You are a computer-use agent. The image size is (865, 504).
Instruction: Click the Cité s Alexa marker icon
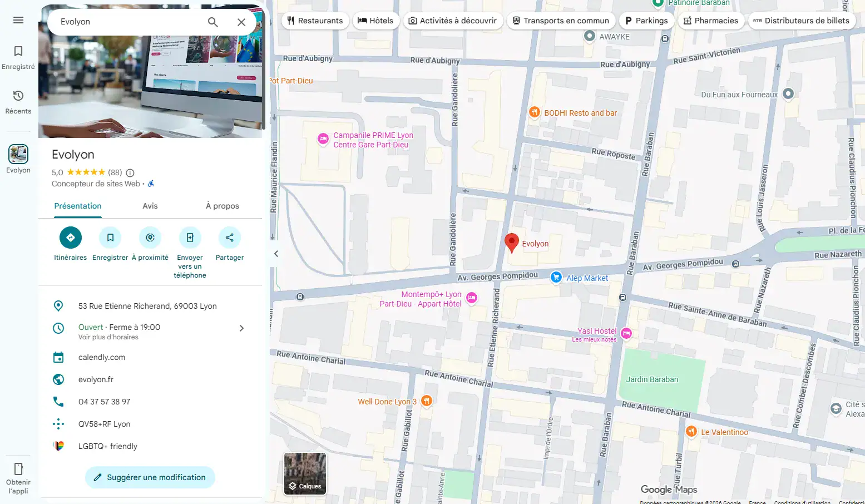[x=836, y=409]
